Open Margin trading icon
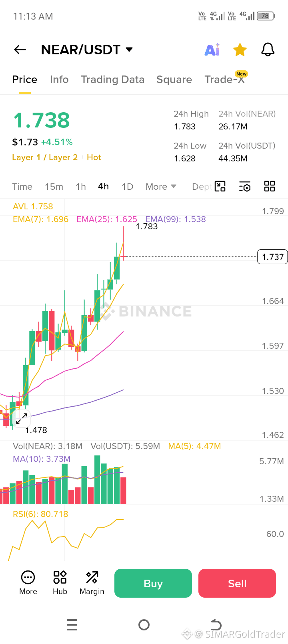 (92, 583)
